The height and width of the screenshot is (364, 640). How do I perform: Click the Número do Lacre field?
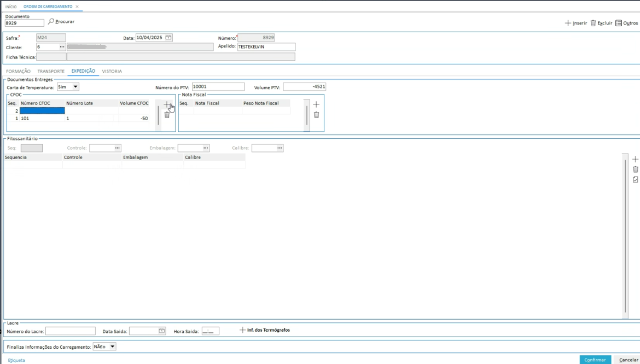71,331
